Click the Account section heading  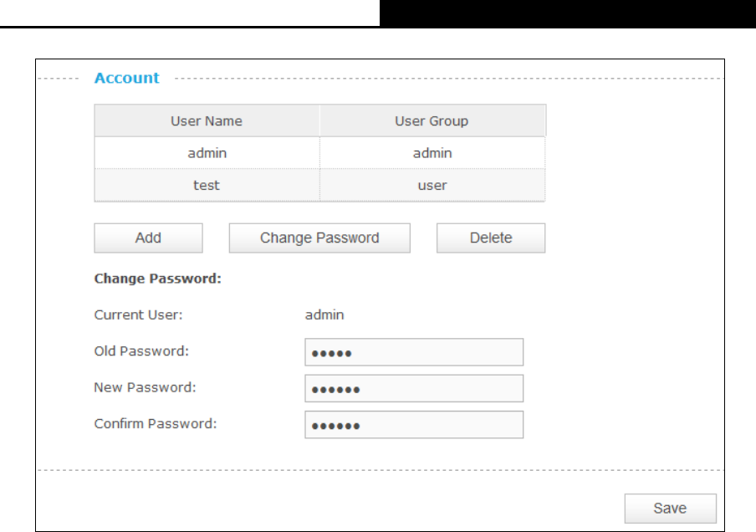pyautogui.click(x=127, y=78)
